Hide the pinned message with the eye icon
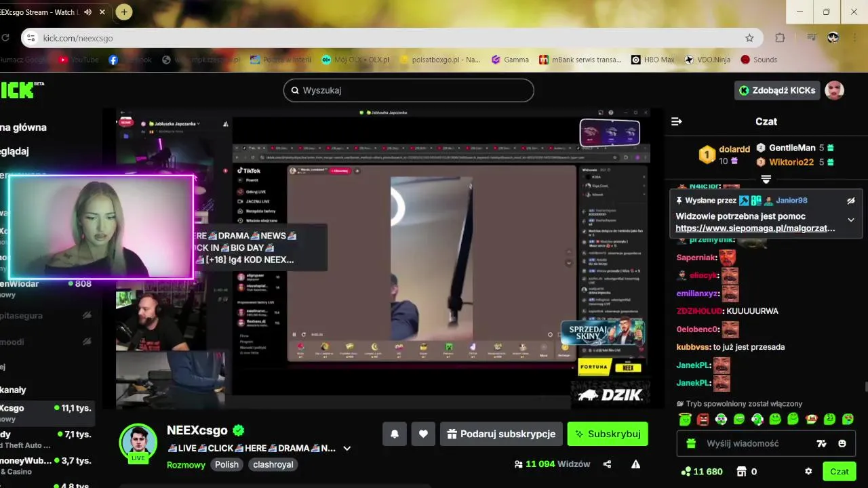868x488 pixels. (x=851, y=201)
